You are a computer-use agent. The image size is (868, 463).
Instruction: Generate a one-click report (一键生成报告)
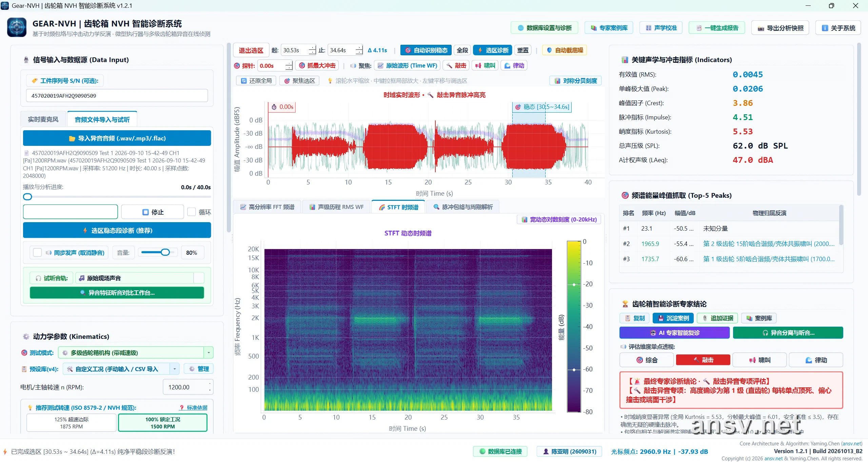(717, 28)
